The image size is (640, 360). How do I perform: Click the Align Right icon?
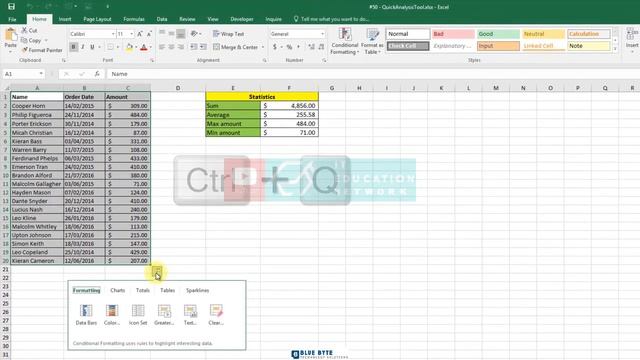[181, 47]
